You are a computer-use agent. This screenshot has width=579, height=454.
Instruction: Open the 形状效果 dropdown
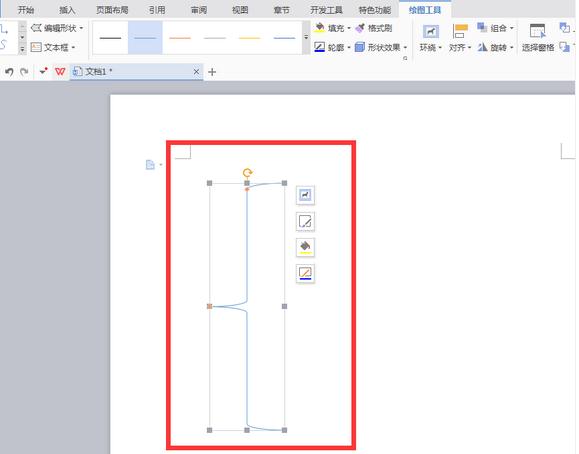tap(381, 47)
